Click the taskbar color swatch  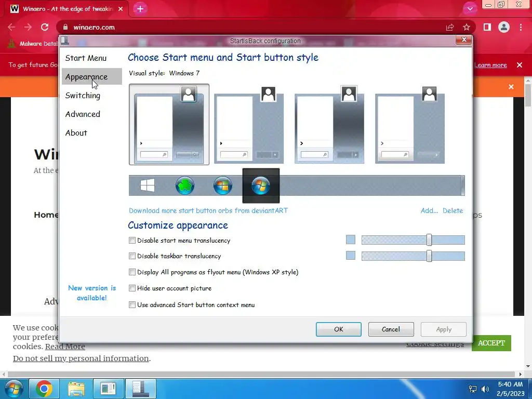(x=351, y=256)
